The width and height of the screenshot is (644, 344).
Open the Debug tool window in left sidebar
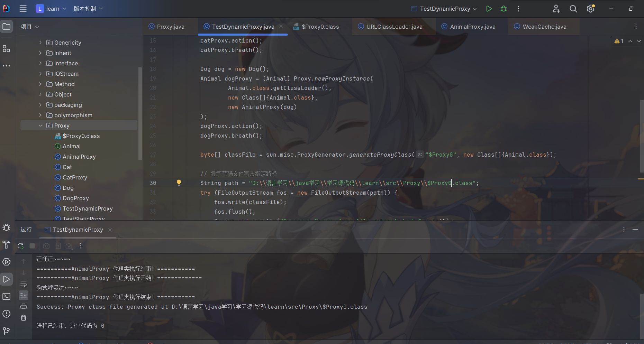7,227
